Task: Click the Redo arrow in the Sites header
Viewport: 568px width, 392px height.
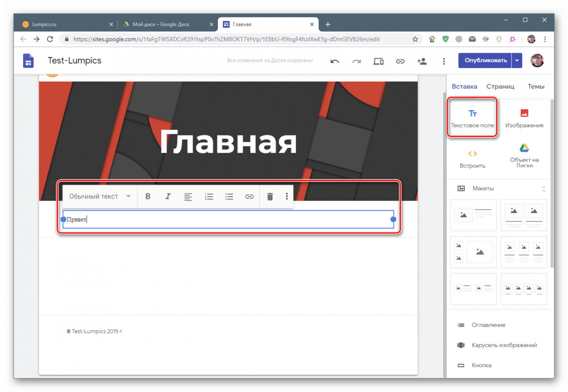Action: 356,61
